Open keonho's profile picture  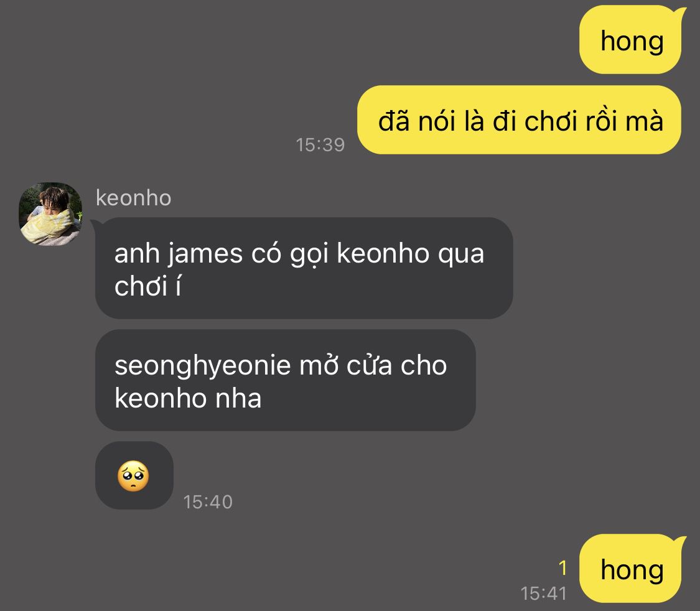(x=50, y=214)
